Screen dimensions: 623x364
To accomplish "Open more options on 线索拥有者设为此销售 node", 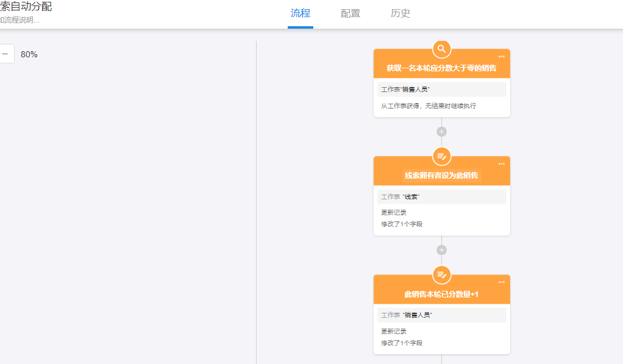I will tap(501, 164).
